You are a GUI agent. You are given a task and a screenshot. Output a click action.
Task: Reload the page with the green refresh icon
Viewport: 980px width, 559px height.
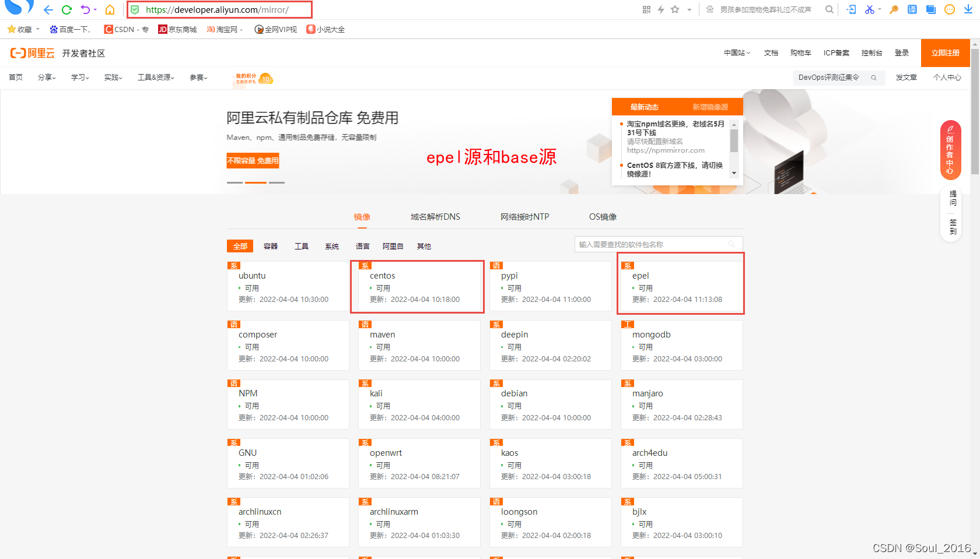click(x=66, y=10)
